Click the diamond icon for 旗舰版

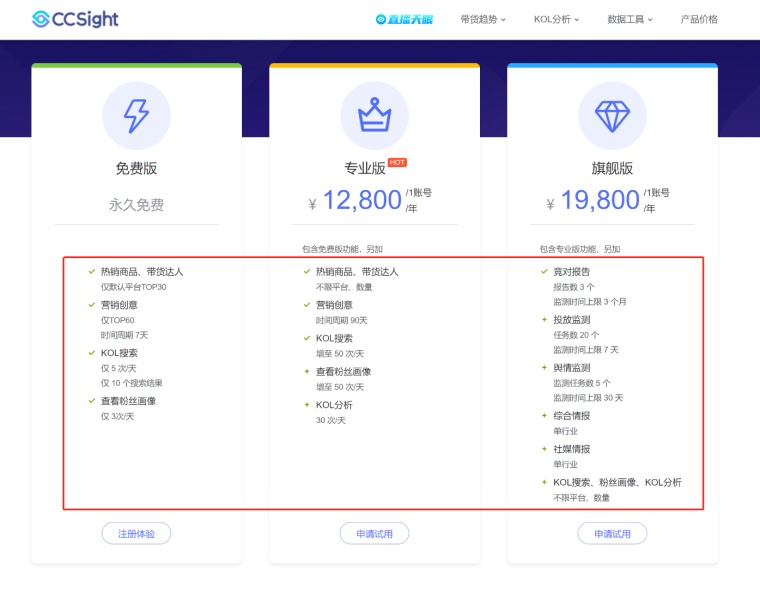[612, 116]
